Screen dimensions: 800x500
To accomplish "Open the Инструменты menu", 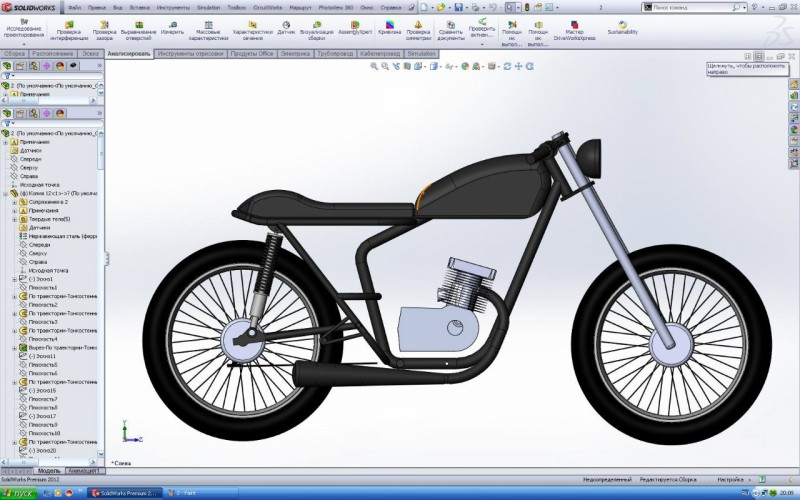I will pos(173,8).
